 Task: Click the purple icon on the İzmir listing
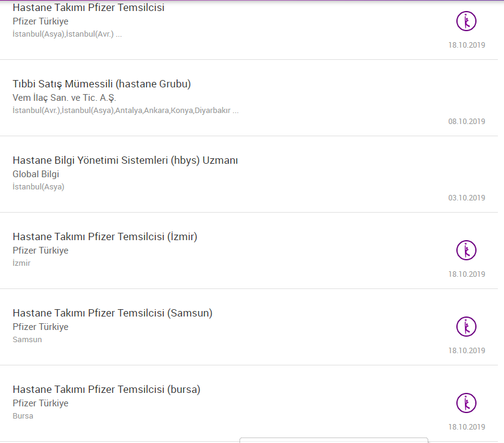tap(466, 250)
